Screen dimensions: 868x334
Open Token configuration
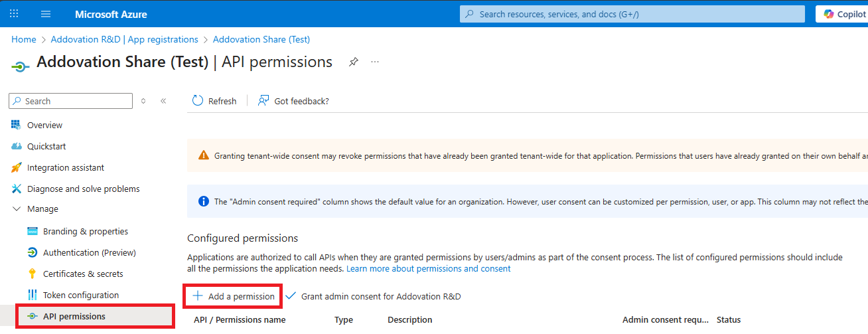coord(80,295)
